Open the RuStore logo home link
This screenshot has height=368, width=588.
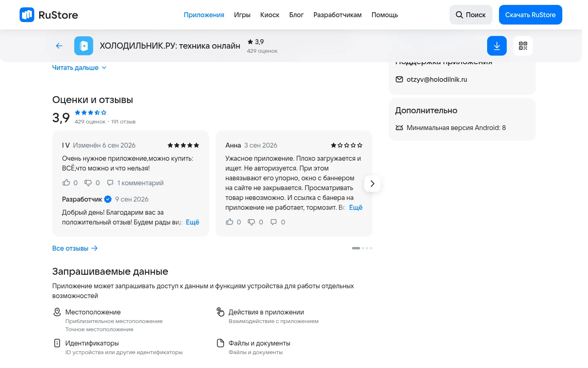coord(49,15)
